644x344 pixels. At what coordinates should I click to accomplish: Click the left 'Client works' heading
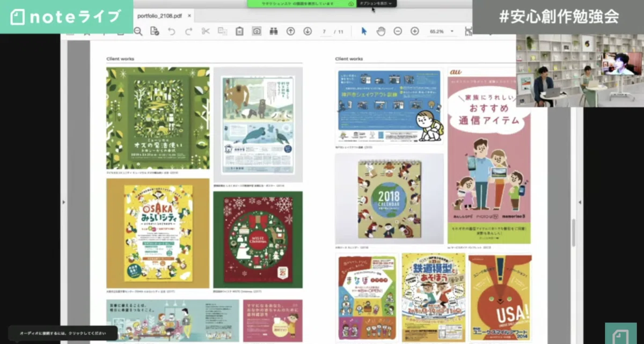(120, 58)
